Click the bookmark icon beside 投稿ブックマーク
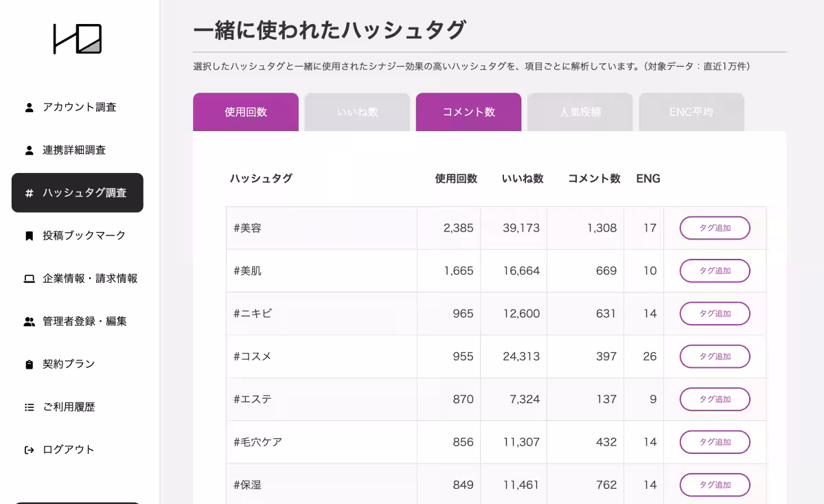Viewport: 824px width, 504px height. (x=28, y=236)
